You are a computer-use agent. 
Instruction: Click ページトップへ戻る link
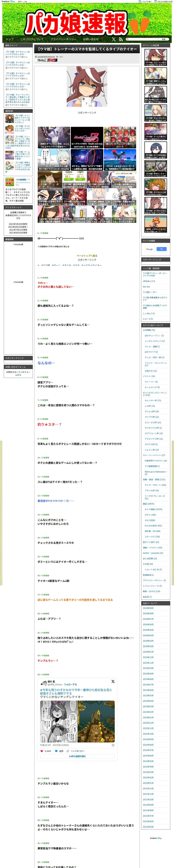[x=87, y=256]
